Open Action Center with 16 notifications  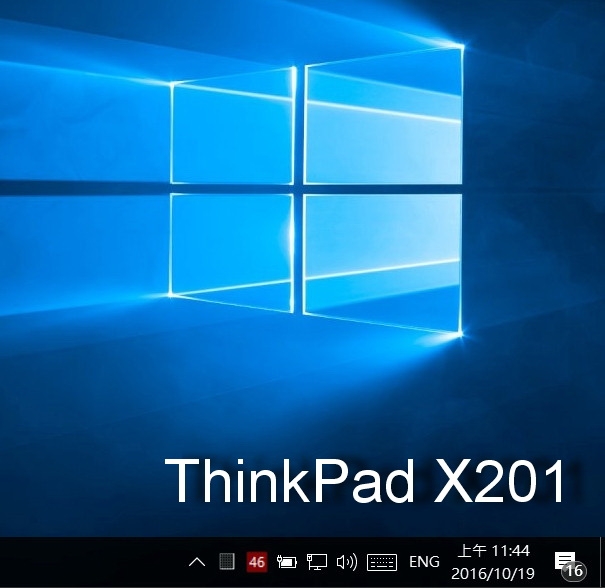570,564
